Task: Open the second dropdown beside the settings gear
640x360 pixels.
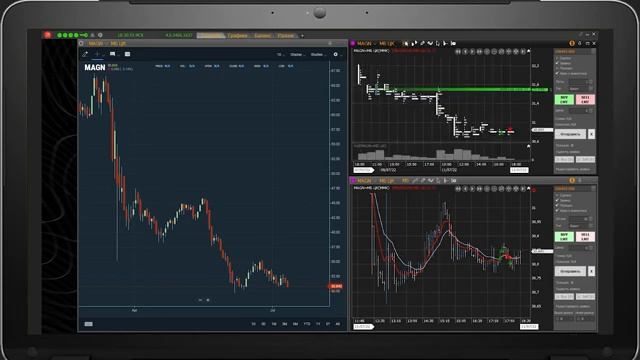Action: (318, 54)
